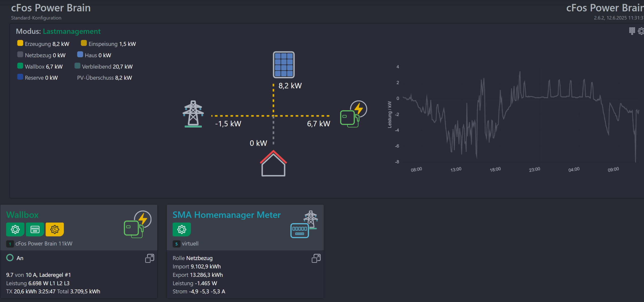The height and width of the screenshot is (302, 644).
Task: Click the wallbox charger icon in the flow diagram
Action: point(353,114)
